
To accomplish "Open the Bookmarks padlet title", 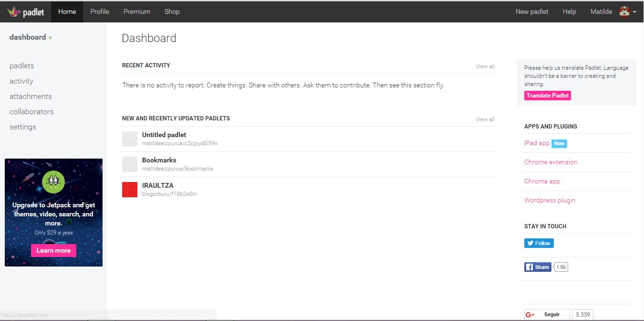I will tap(159, 160).
